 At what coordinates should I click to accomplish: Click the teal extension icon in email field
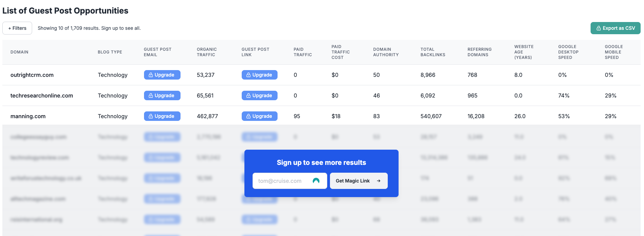pyautogui.click(x=316, y=181)
